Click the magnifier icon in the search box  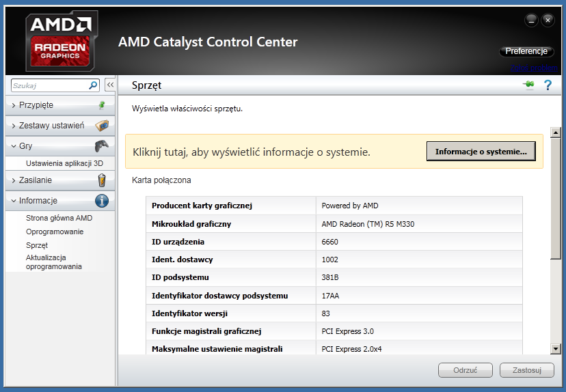coord(94,85)
